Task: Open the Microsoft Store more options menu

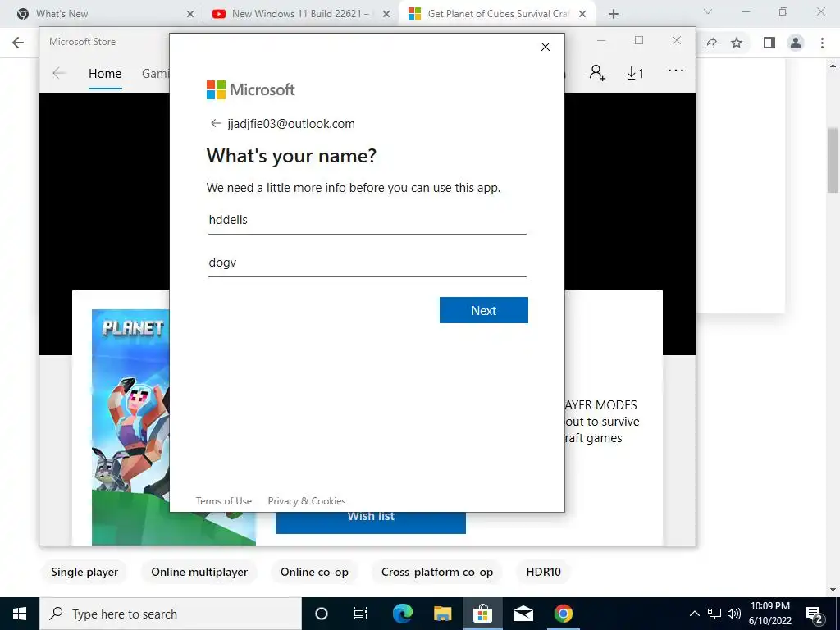Action: (x=676, y=71)
